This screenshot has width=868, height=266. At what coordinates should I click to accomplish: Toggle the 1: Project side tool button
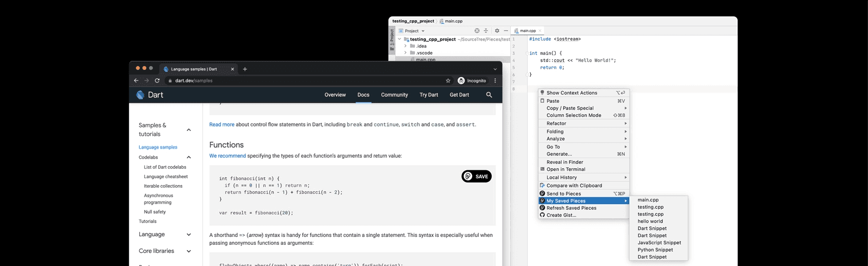click(392, 39)
